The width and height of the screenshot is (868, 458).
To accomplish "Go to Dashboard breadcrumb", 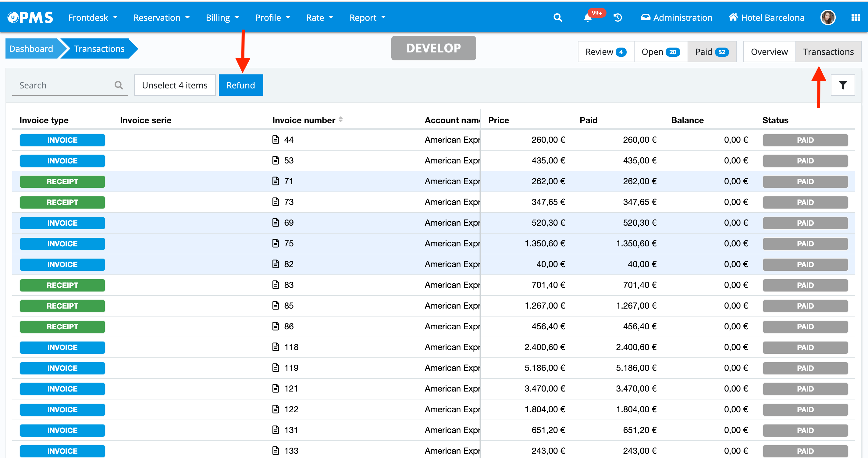I will pos(31,49).
